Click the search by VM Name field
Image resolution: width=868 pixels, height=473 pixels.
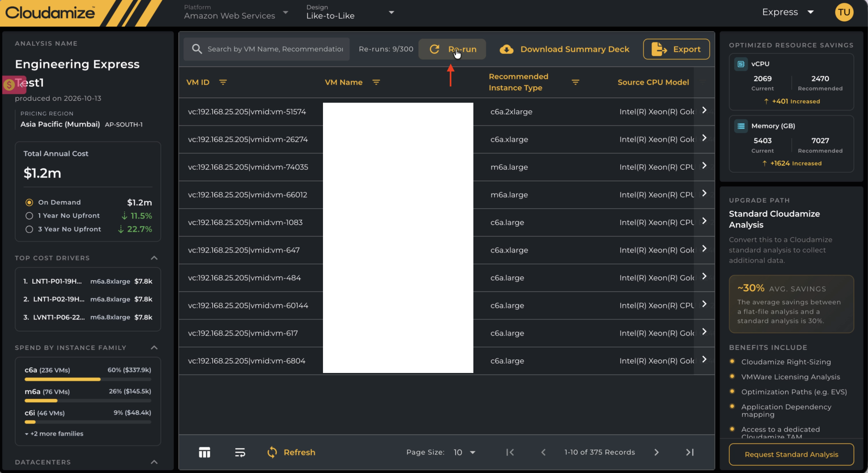pos(266,49)
